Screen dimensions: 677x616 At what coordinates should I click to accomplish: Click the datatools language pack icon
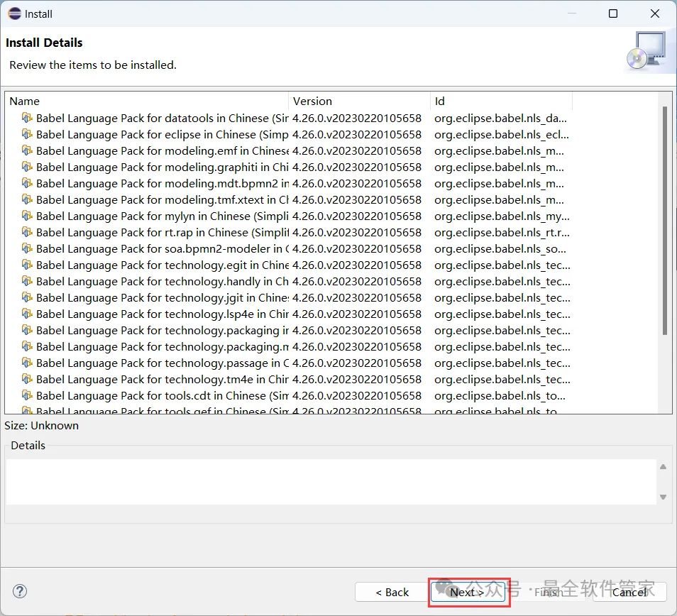pos(27,118)
